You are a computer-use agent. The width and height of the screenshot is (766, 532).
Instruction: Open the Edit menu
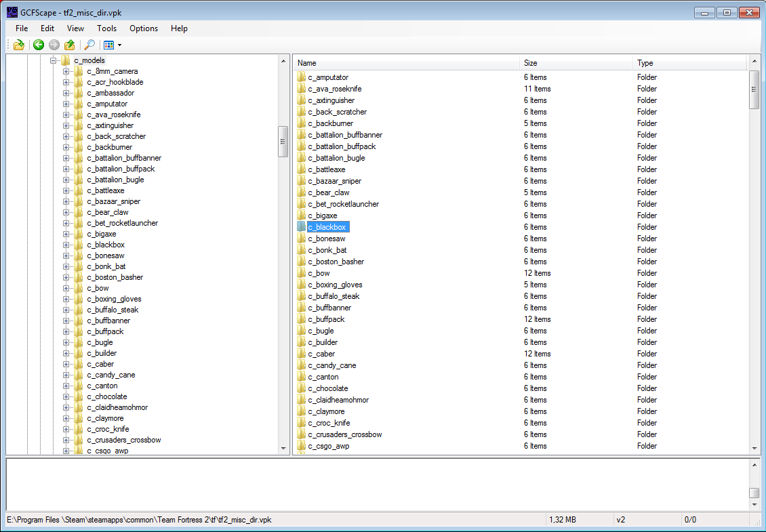click(47, 28)
